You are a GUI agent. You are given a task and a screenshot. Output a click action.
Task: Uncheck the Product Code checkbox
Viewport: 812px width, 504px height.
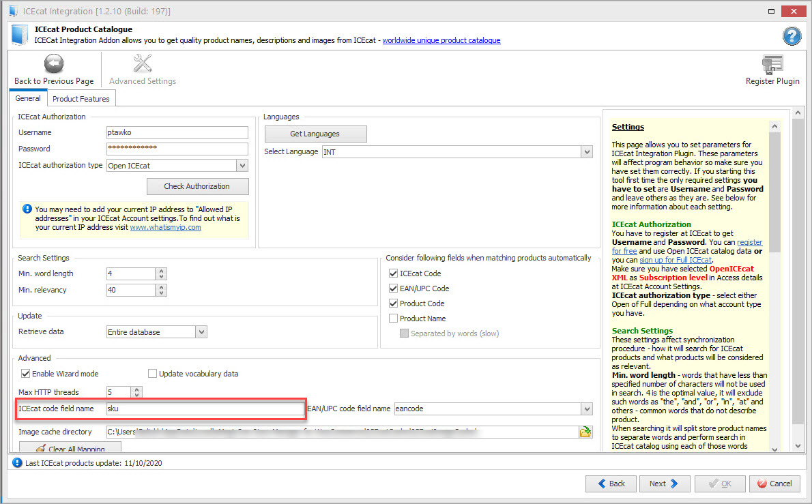(393, 303)
